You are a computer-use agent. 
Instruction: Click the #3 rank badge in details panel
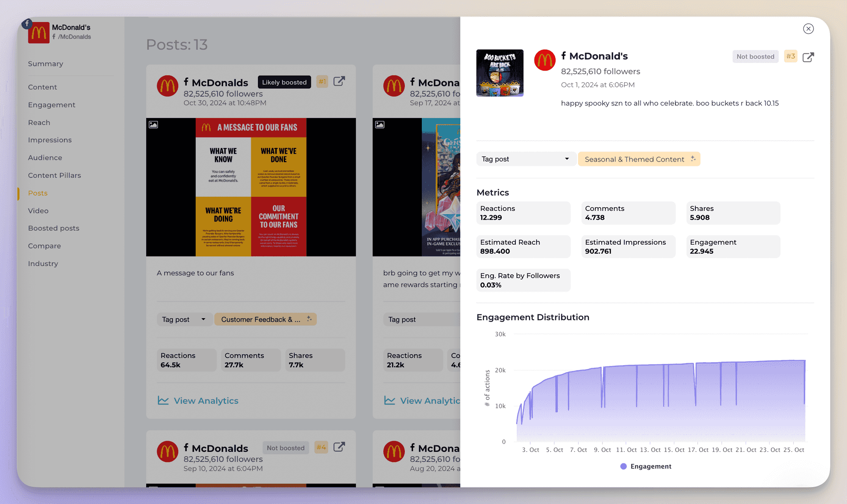790,56
